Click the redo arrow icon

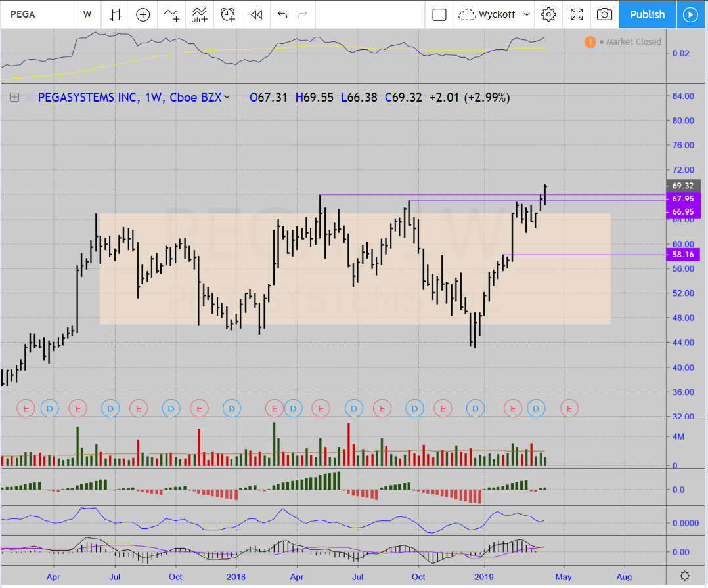point(302,14)
